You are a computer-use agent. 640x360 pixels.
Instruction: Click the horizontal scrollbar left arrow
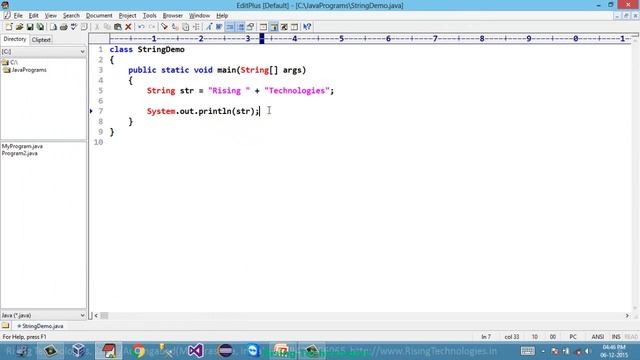(x=96, y=316)
